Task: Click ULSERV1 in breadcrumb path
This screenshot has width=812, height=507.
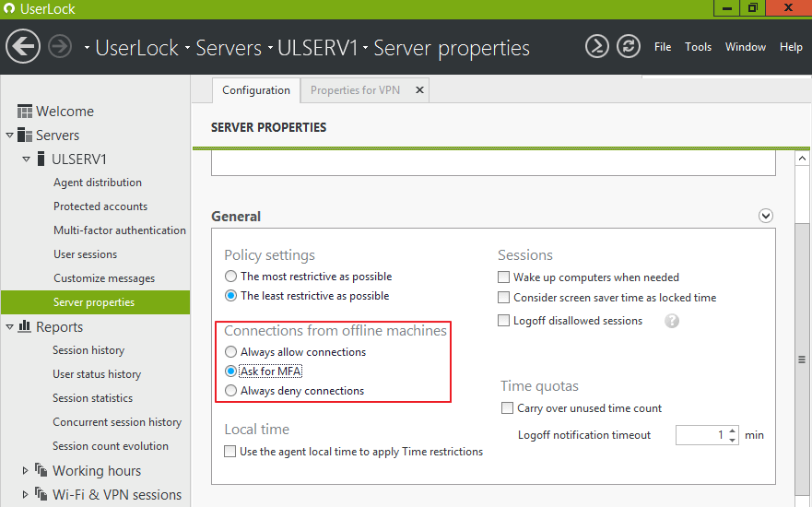Action: click(318, 48)
